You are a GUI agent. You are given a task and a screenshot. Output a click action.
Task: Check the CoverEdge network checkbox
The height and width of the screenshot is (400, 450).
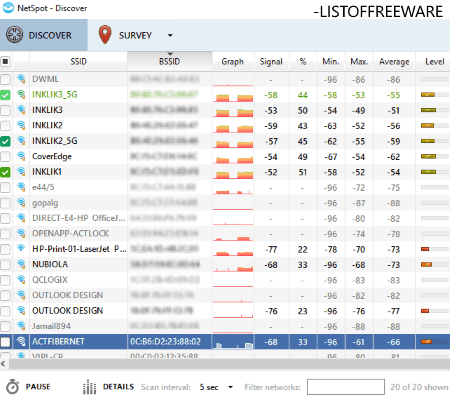[5, 156]
